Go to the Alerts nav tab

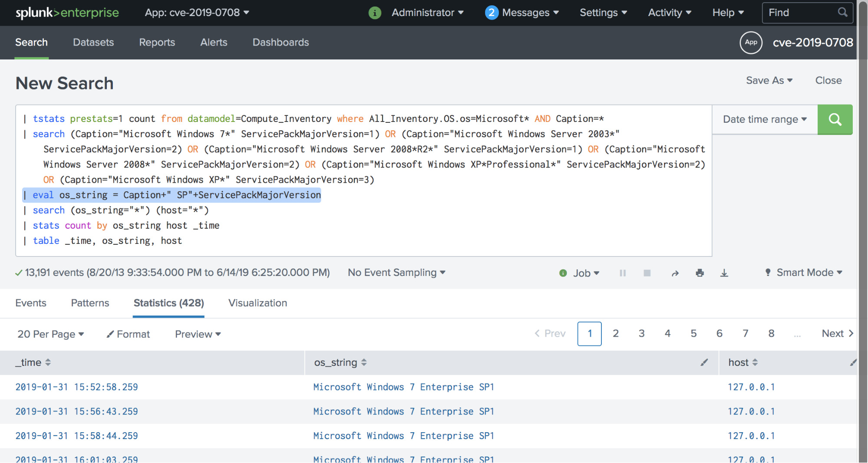point(214,43)
